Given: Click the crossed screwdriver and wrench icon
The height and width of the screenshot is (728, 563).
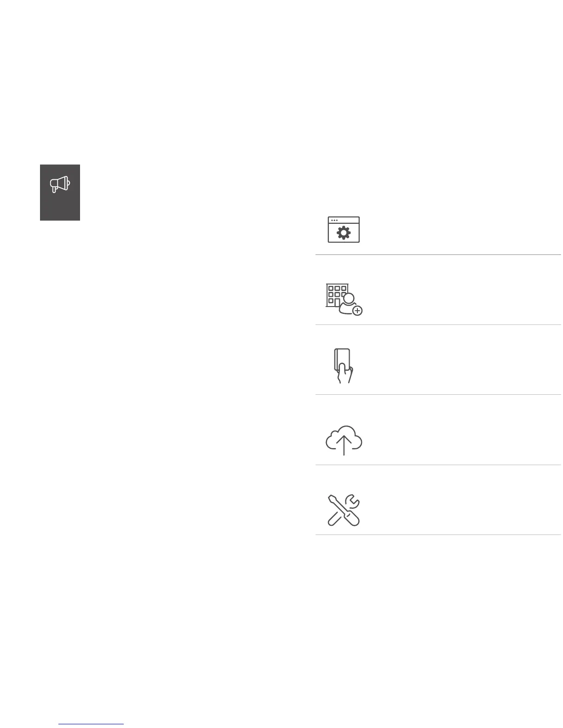Looking at the screenshot, I should [x=344, y=510].
